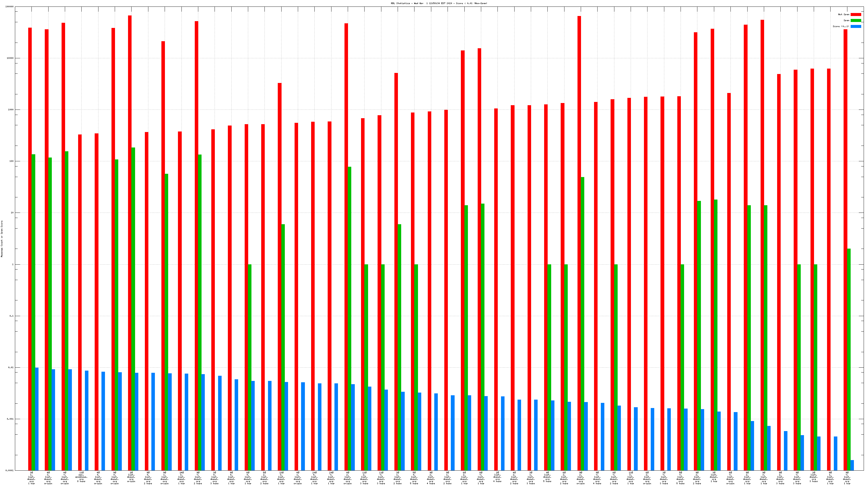This screenshot has height=488, width=868.
Task: Click the 'Message Count or Spam Score' axis label
Action: pos(2,239)
